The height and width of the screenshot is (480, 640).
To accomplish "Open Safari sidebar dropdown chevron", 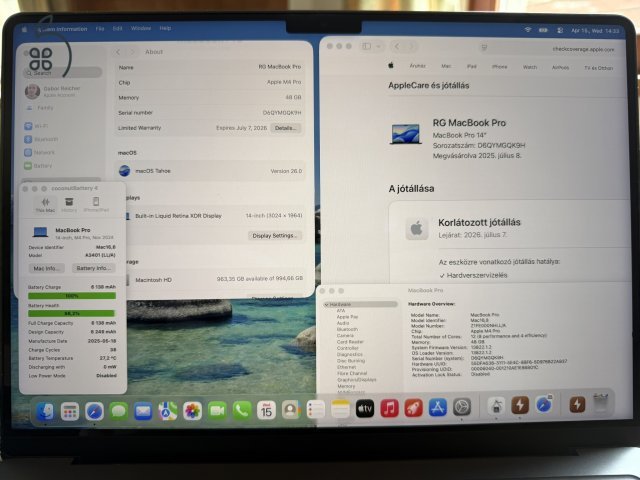I will [x=379, y=47].
